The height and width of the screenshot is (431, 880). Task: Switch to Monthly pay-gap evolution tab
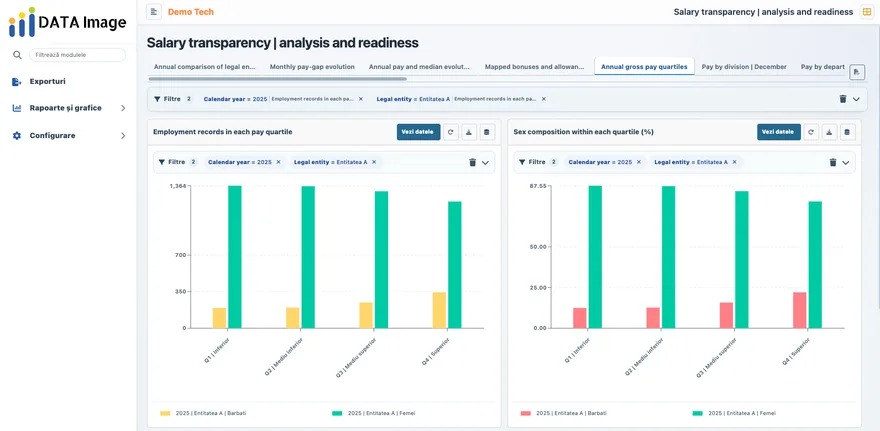pos(312,67)
